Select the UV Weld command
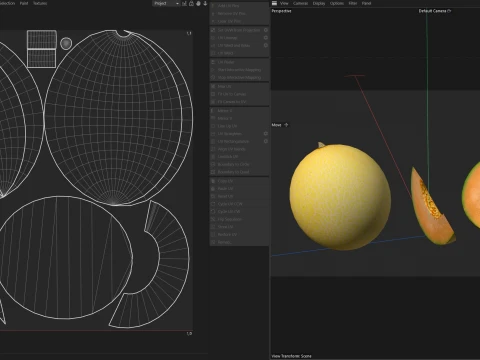This screenshot has width=480, height=360. point(239,53)
